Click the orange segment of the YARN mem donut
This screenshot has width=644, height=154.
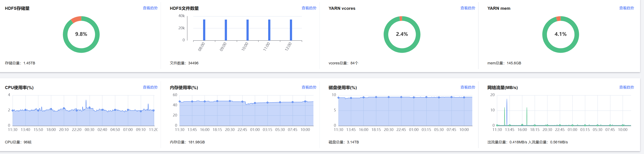coord(559,19)
